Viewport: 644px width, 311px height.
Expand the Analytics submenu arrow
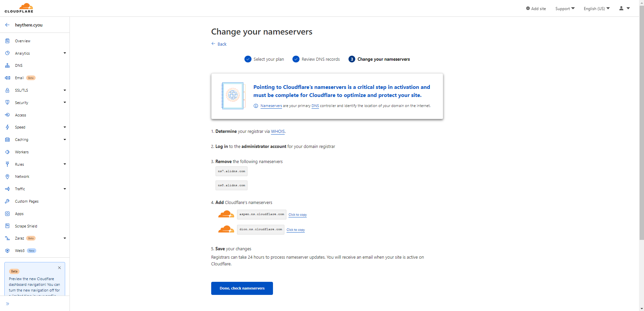(x=65, y=53)
